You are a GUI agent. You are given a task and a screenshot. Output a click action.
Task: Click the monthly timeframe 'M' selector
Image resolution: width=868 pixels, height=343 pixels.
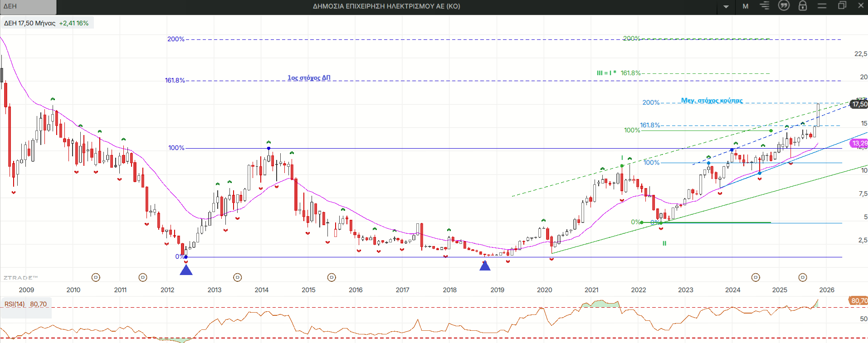[x=746, y=6]
